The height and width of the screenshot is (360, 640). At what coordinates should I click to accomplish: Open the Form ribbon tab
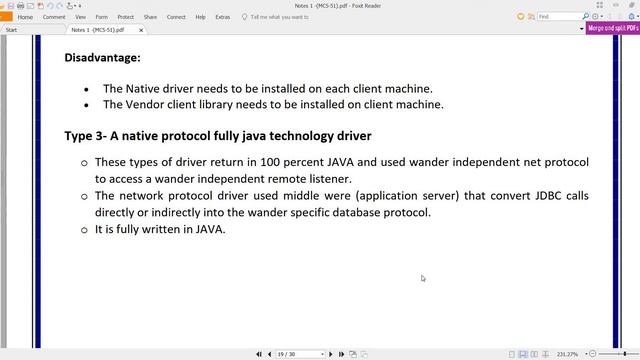(x=102, y=17)
